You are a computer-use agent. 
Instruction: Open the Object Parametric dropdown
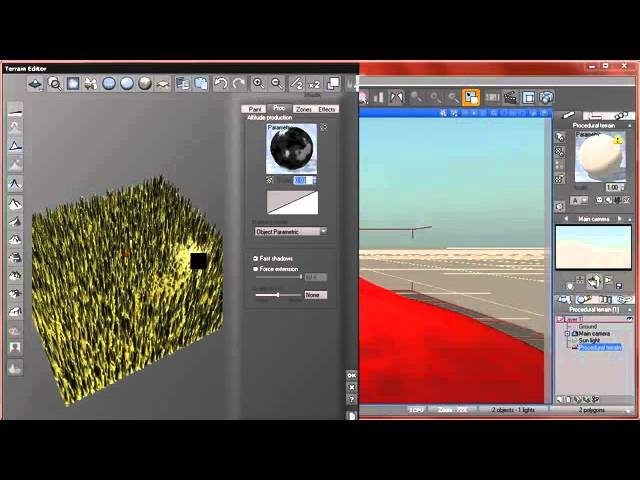click(290, 231)
